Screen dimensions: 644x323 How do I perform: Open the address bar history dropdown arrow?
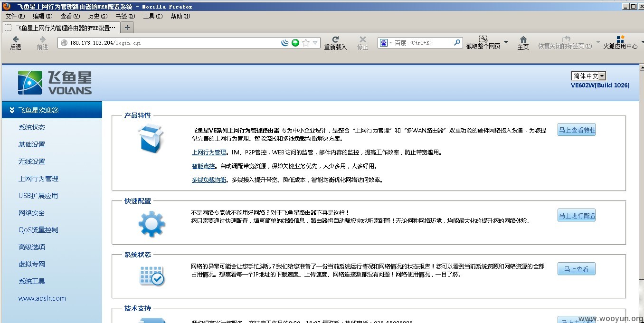[x=315, y=43]
